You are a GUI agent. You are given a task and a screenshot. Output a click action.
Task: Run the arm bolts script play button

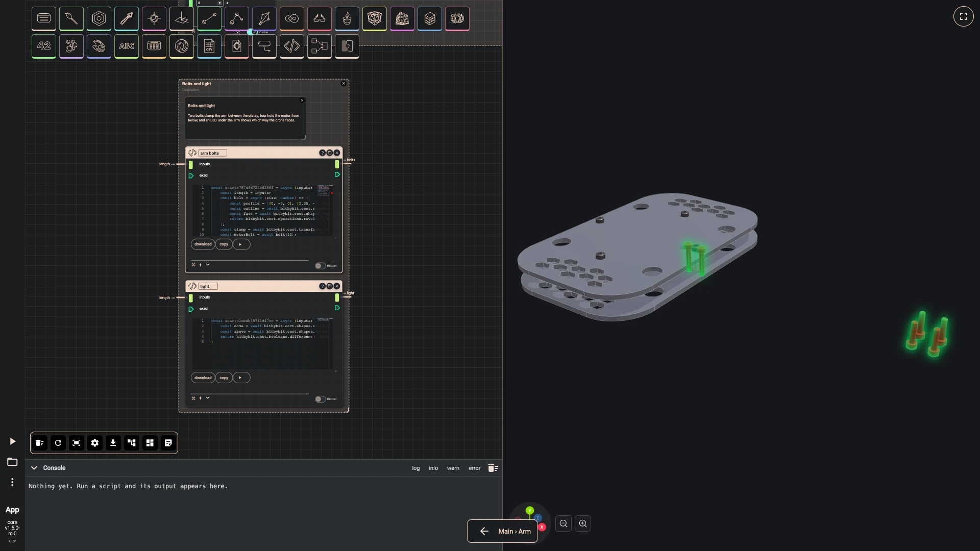(241, 244)
